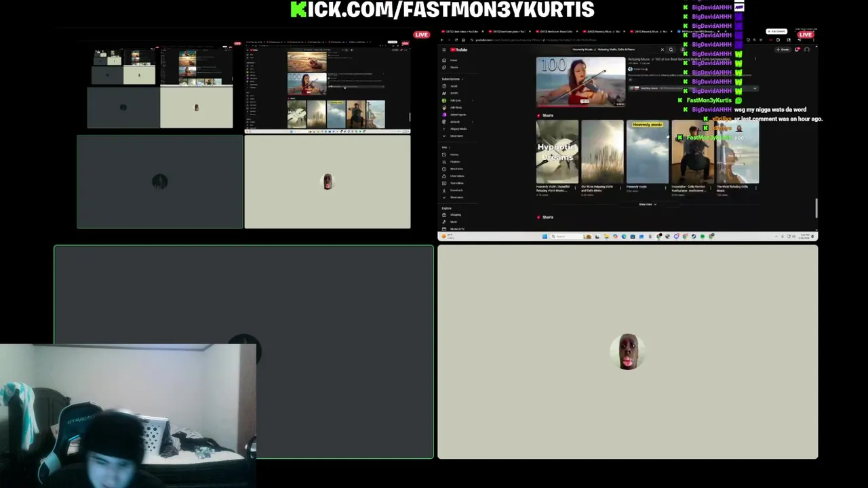This screenshot has height=488, width=868.
Task: Open the Windows Start button
Action: [545, 237]
